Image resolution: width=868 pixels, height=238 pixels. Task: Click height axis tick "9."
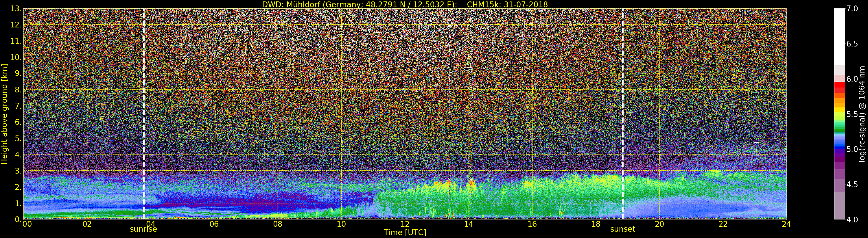(18, 73)
